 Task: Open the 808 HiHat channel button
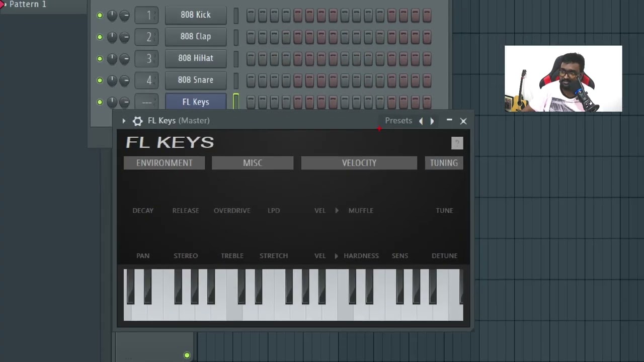click(x=196, y=58)
